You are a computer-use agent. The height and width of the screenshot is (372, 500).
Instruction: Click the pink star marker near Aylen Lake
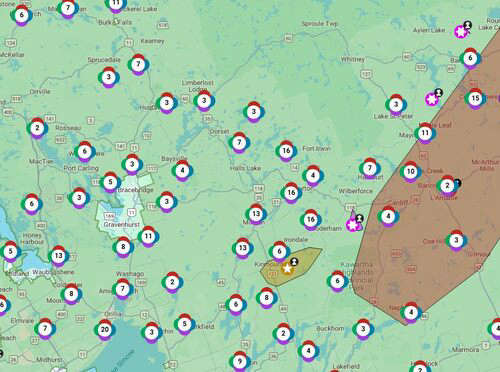pyautogui.click(x=461, y=32)
